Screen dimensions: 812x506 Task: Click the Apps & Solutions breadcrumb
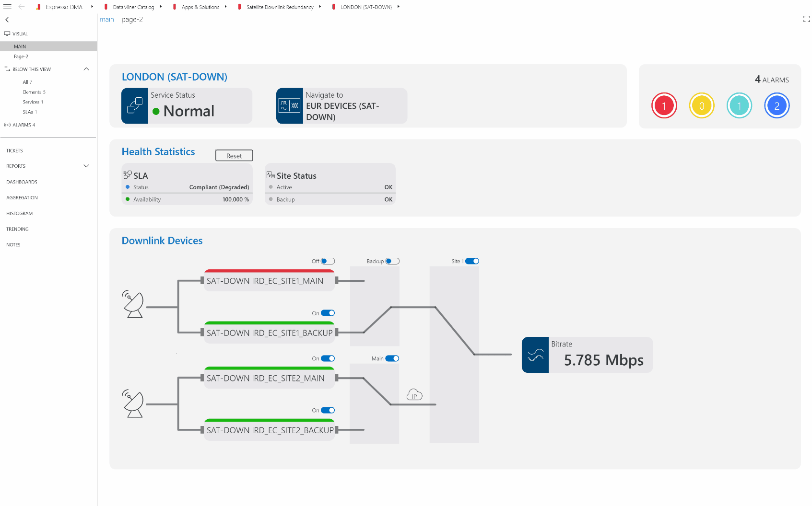pyautogui.click(x=200, y=7)
